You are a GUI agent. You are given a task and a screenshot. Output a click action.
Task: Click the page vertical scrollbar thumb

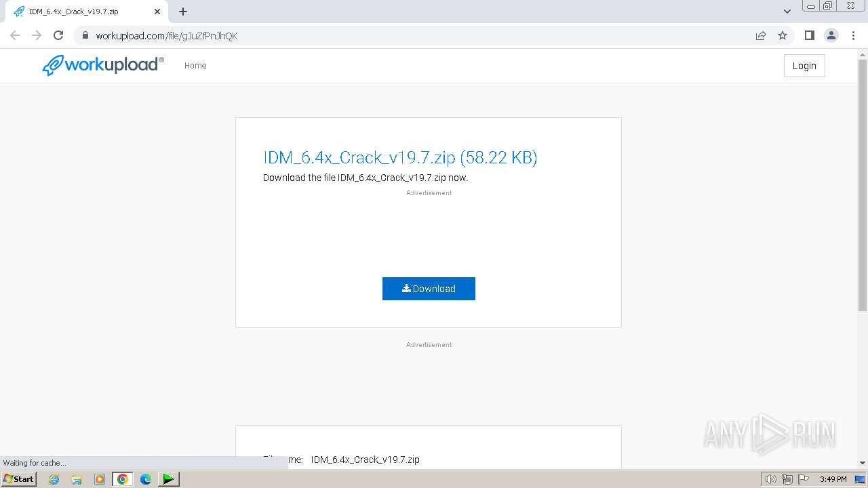click(x=863, y=184)
